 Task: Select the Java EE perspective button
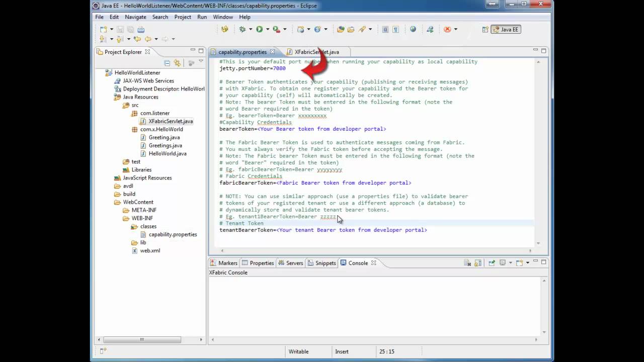(505, 29)
